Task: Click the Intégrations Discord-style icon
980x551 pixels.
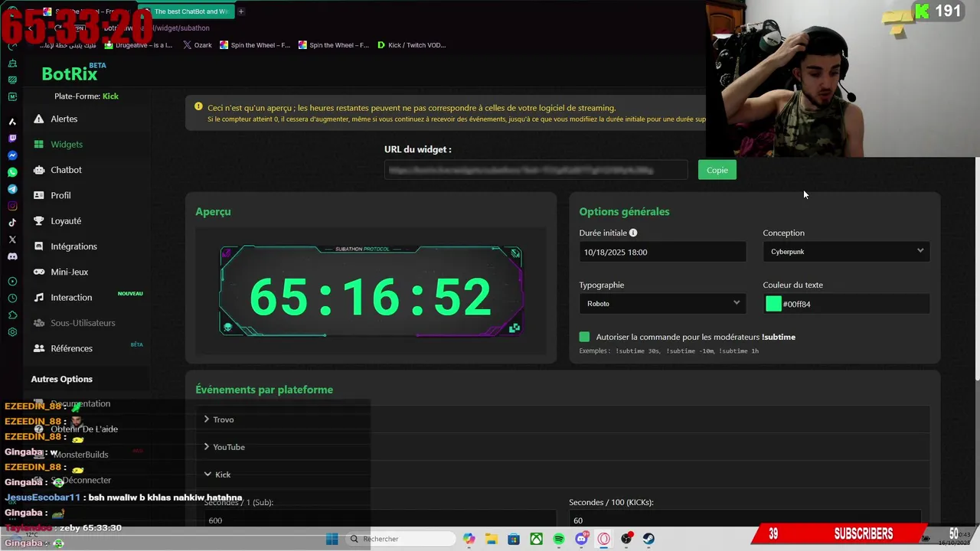Action: (x=38, y=246)
